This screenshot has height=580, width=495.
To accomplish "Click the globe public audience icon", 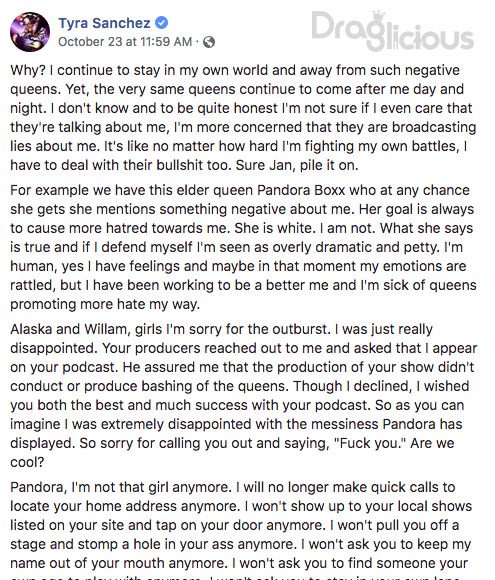I will [209, 42].
